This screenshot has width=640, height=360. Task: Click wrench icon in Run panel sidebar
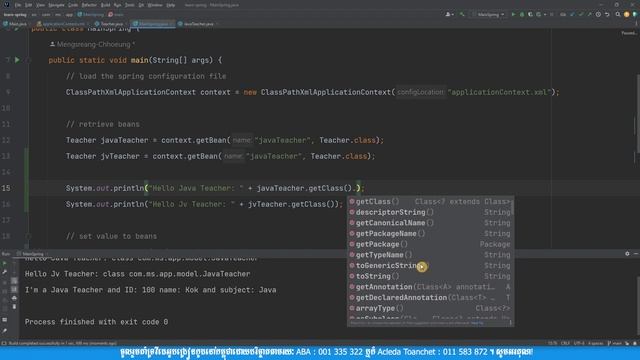click(5, 272)
